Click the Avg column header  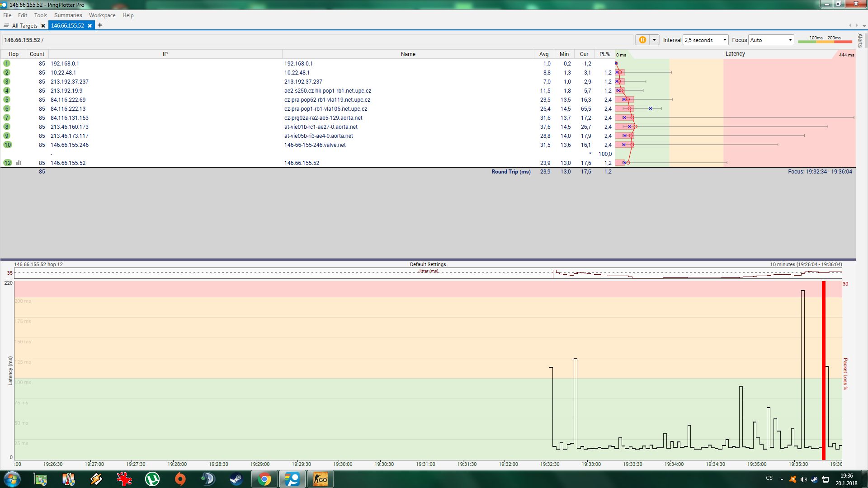pos(544,54)
